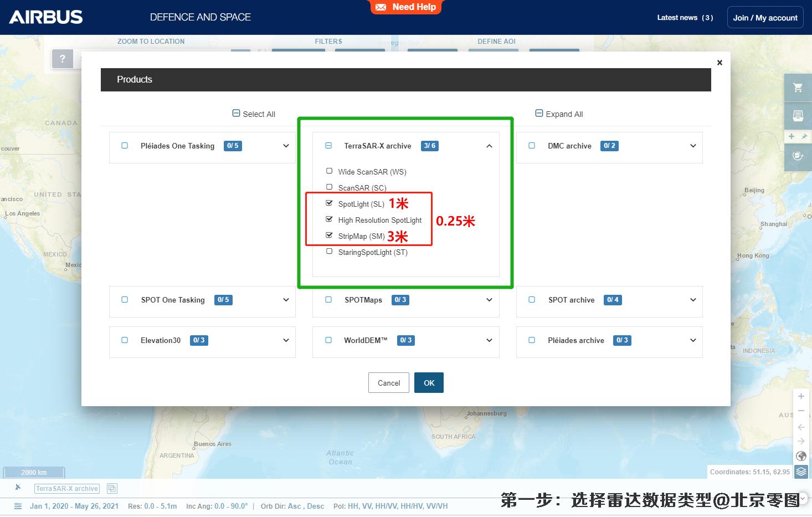Enable the StaringSpotLight (ST) option

330,252
